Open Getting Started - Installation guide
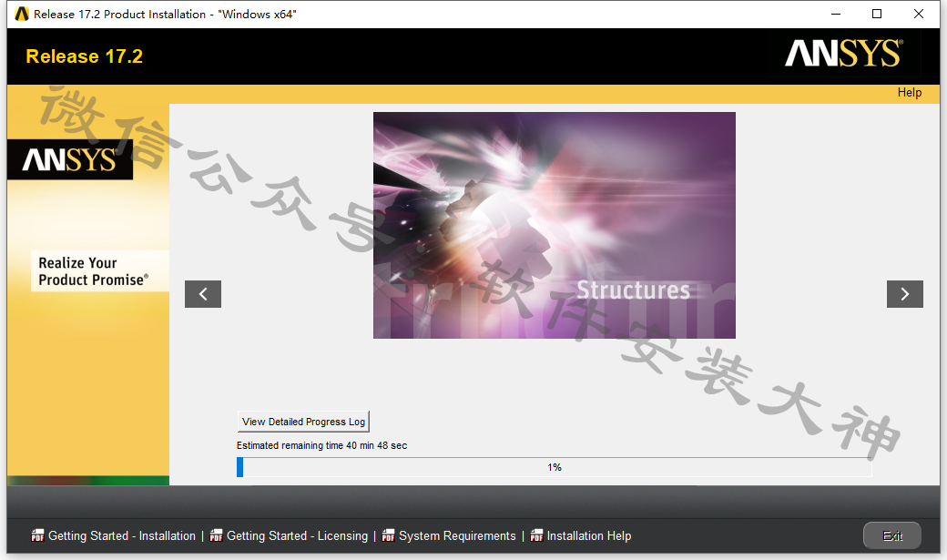947x560 pixels. click(122, 535)
